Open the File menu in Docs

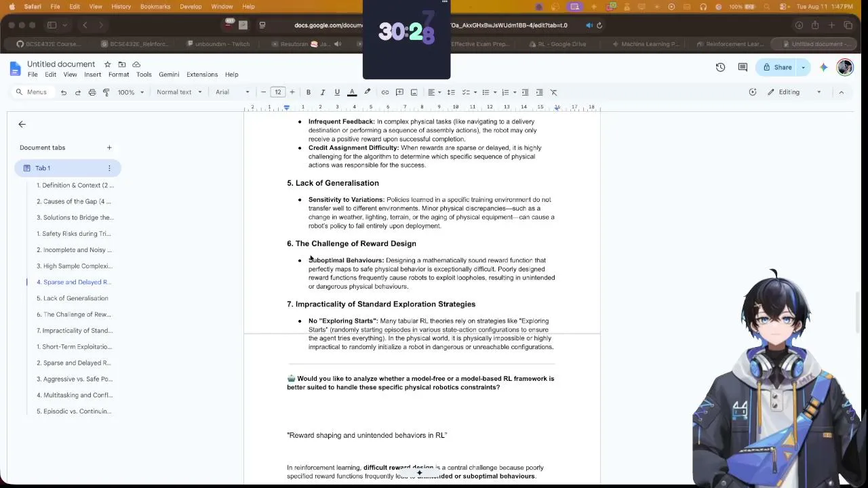(33, 75)
